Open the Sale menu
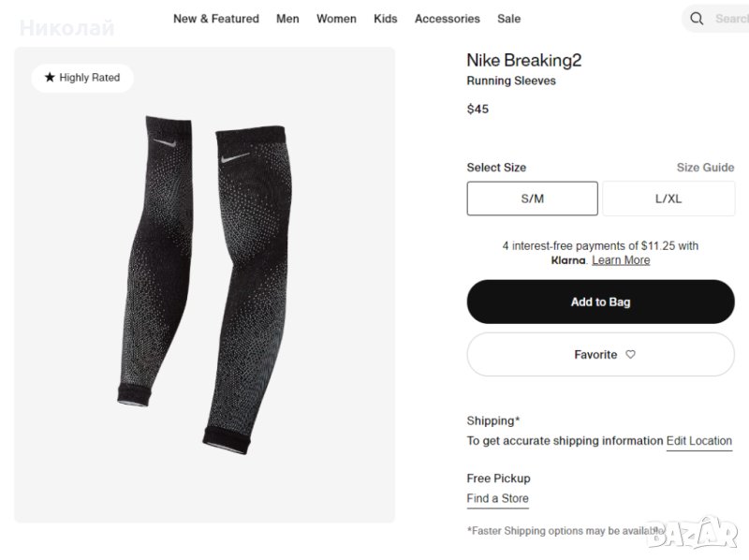The image size is (749, 560). tap(508, 19)
